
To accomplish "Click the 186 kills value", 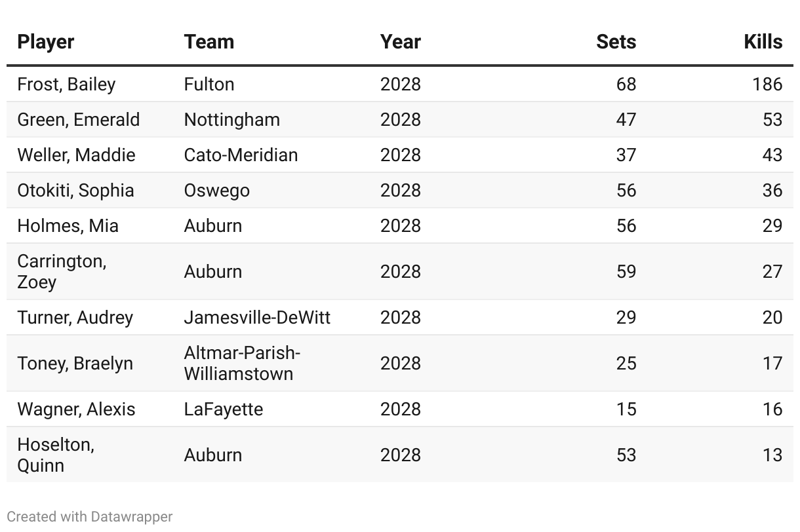I will coord(767,85).
